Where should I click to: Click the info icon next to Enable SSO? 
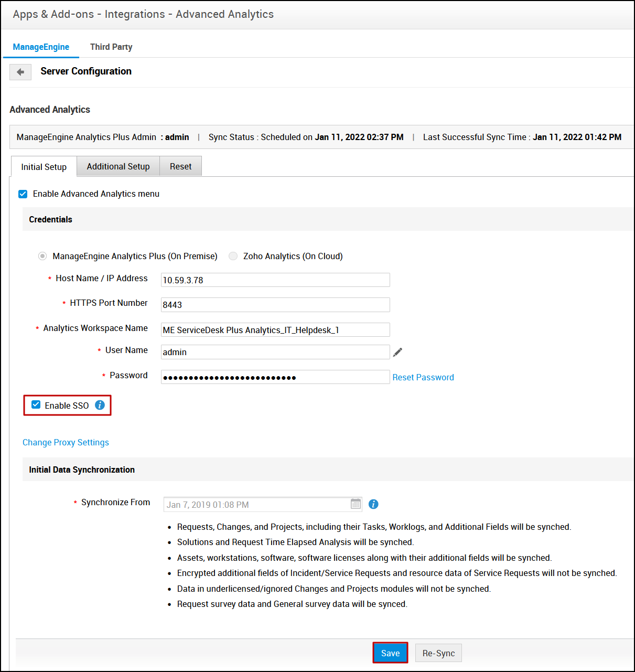100,405
